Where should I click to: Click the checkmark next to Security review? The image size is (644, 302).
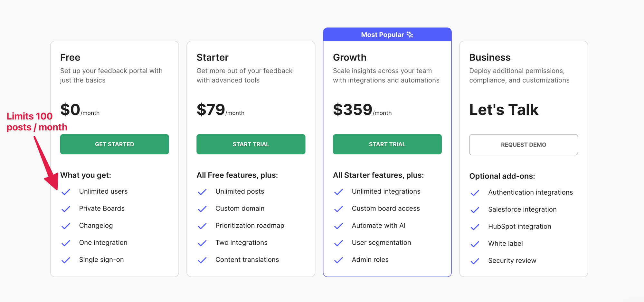[x=475, y=261]
